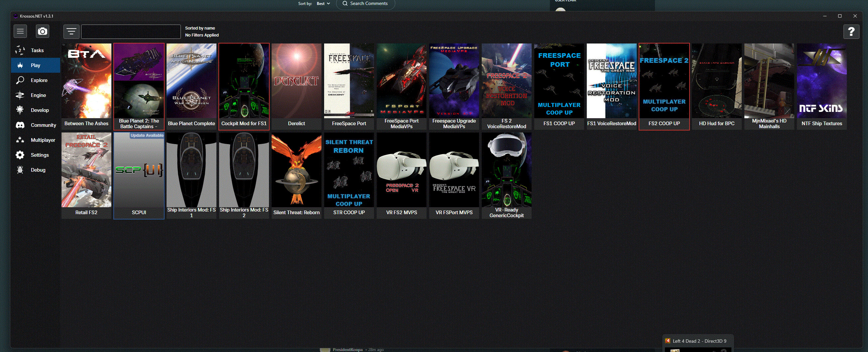Viewport: 868px width, 352px height.
Task: Select the VR FSPort MVPS card
Action: (x=454, y=176)
